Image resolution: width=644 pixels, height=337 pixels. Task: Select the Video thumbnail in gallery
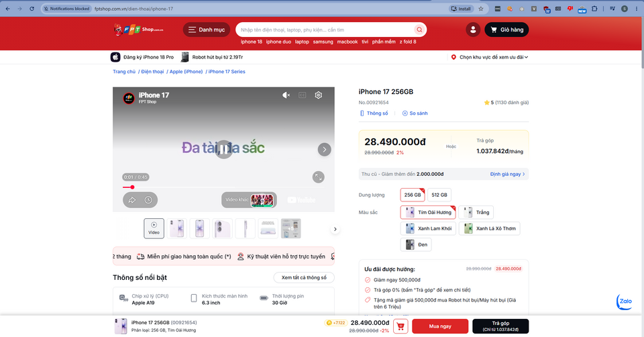[154, 228]
